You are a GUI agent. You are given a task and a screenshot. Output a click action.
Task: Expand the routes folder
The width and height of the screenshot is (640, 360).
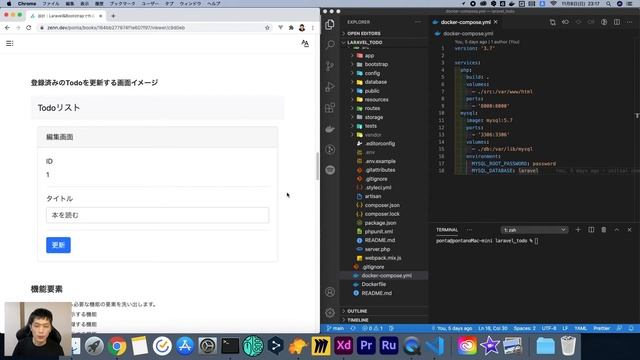click(372, 108)
